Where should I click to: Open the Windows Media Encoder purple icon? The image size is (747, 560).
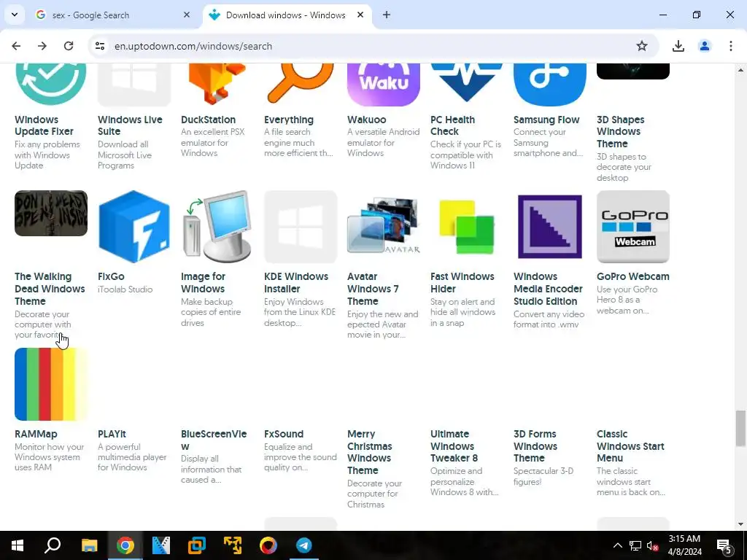[x=550, y=227]
